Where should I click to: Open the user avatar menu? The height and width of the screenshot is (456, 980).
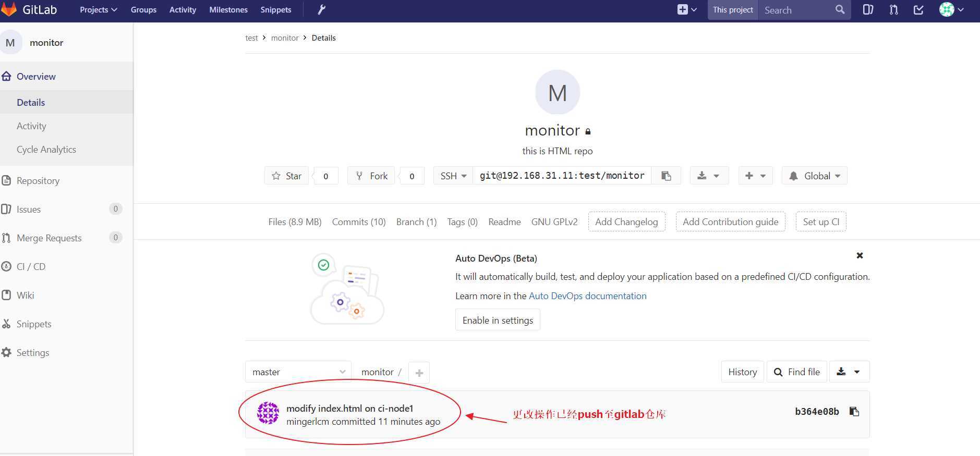(x=951, y=9)
